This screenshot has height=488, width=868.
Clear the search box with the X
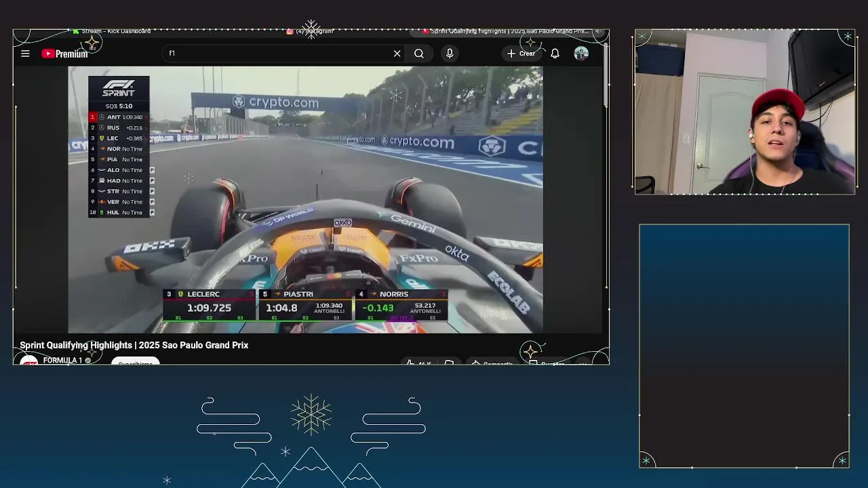tap(397, 54)
